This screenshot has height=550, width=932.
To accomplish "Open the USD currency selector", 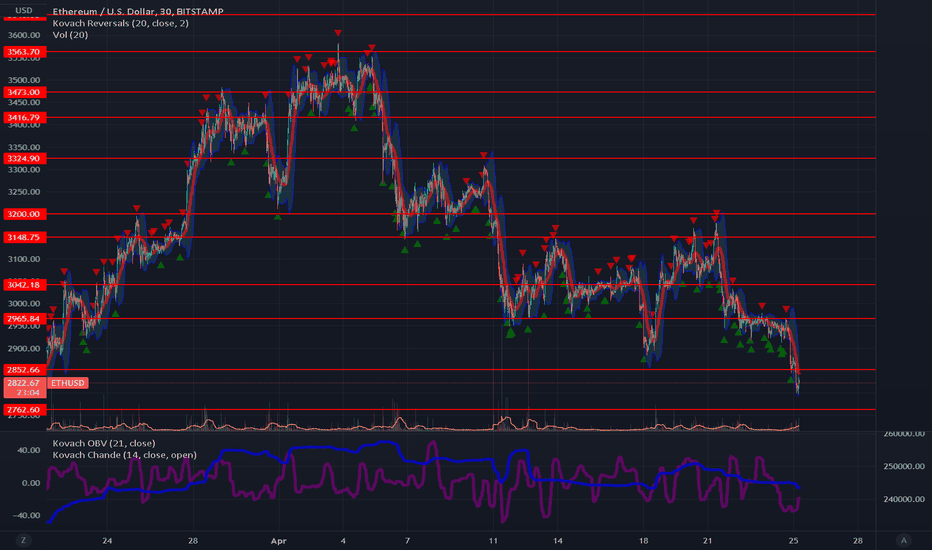I will (24, 10).
